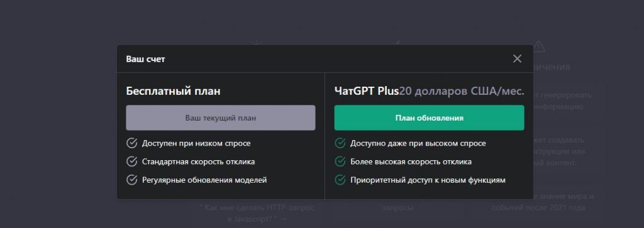The height and width of the screenshot is (228, 644).
Task: Click the Регулярные обновления моделей feature text
Action: click(x=204, y=180)
